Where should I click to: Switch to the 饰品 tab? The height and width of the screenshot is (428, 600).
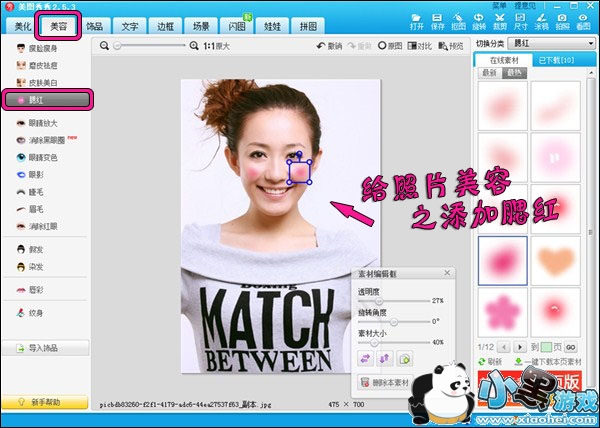click(x=93, y=24)
